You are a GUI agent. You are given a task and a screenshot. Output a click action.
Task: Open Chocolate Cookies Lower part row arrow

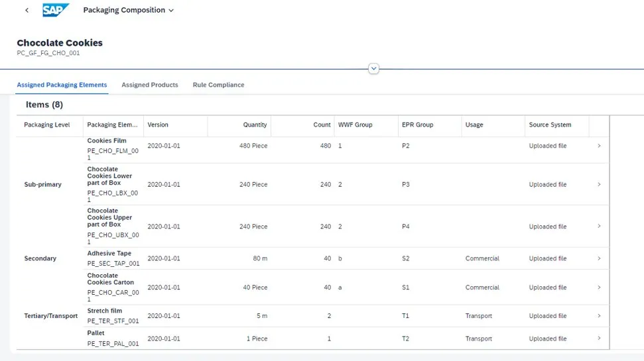pyautogui.click(x=599, y=184)
